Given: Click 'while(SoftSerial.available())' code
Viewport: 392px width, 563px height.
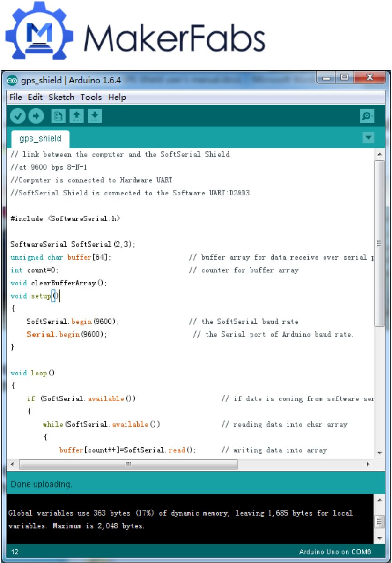Looking at the screenshot, I should tap(102, 424).
